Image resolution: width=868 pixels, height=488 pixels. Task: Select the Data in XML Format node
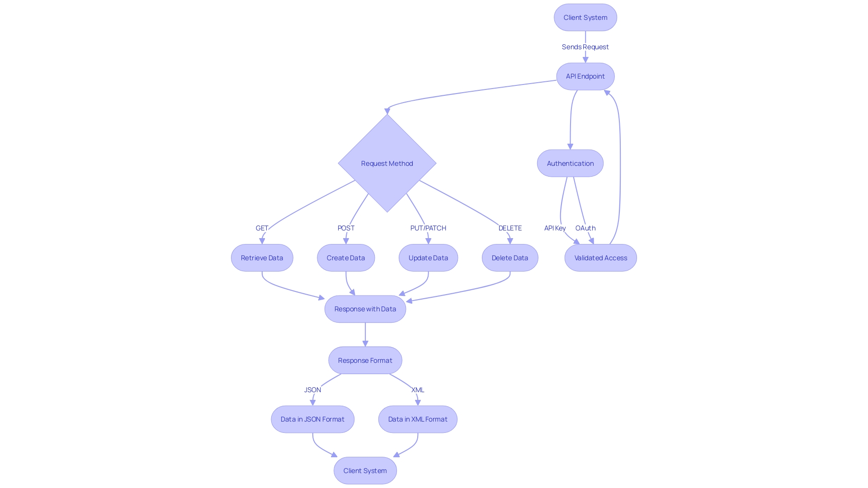(x=417, y=419)
